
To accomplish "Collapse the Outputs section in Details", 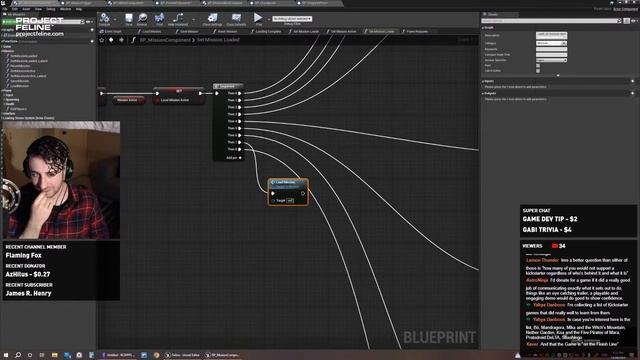I will (x=483, y=93).
